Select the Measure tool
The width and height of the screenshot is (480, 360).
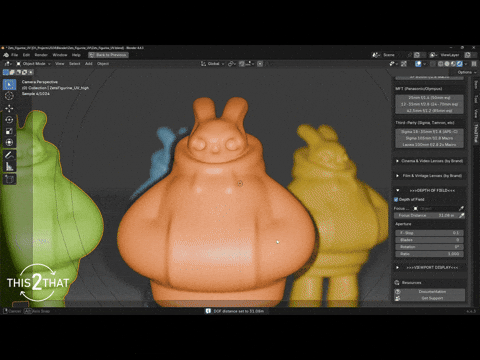[x=9, y=166]
